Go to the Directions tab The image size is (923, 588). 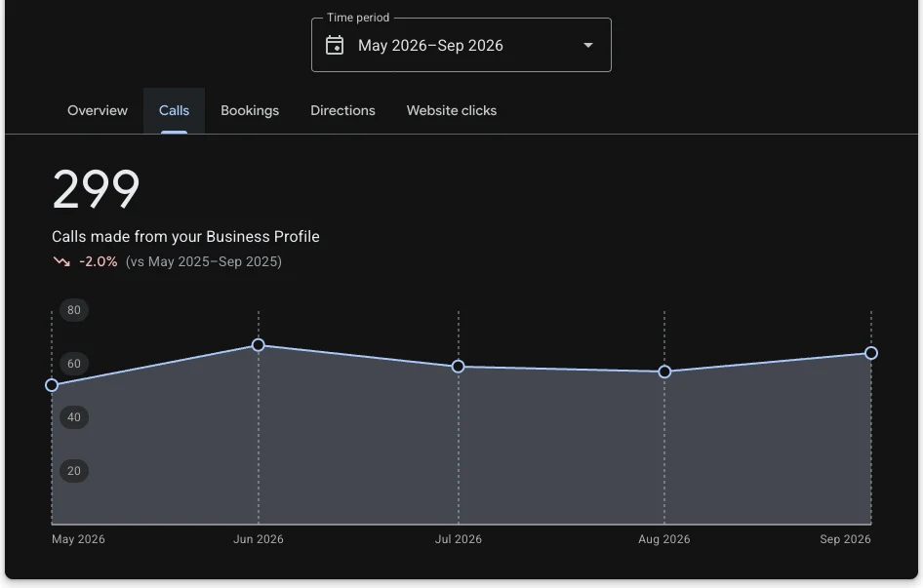[342, 110]
